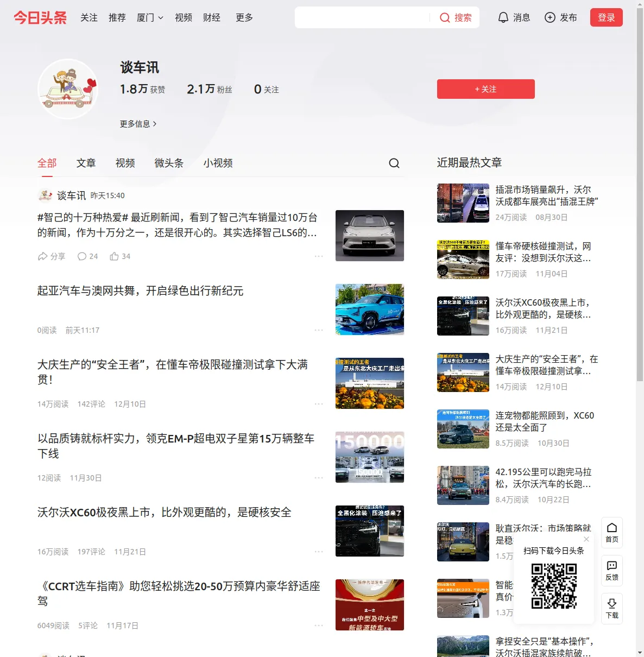Open more options for 领克EM-P article
Screen dimensions: 644x657
point(319,478)
